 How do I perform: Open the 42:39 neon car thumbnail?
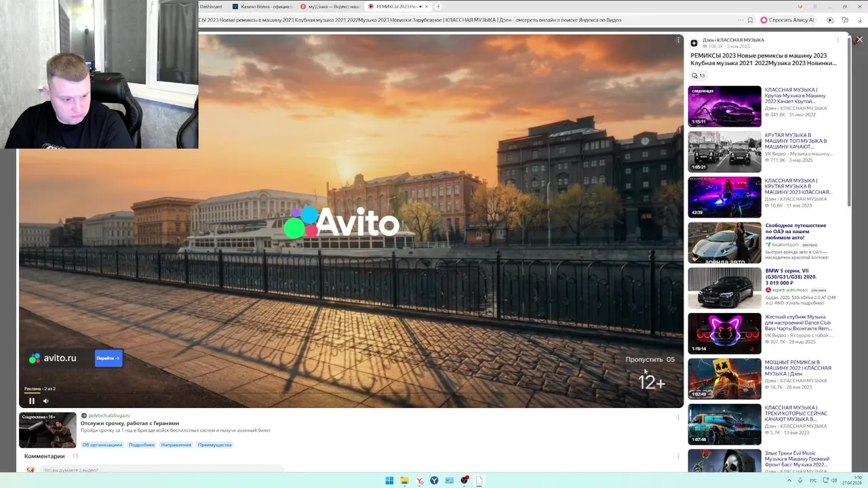724,197
